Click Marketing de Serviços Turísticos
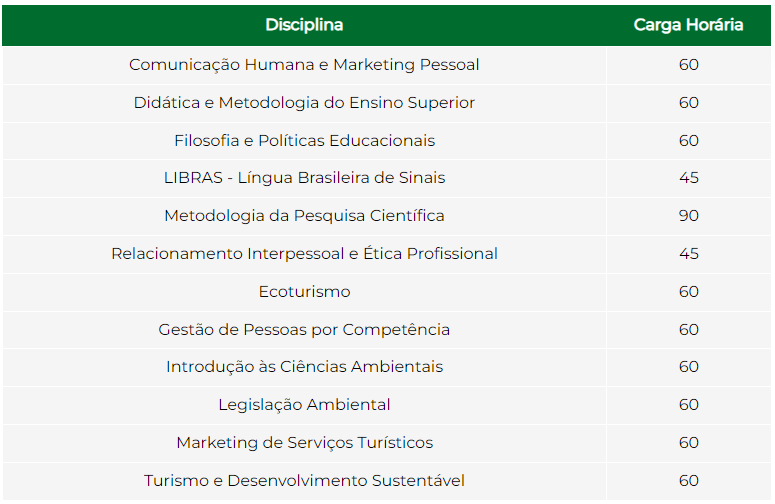The width and height of the screenshot is (775, 504). [304, 443]
